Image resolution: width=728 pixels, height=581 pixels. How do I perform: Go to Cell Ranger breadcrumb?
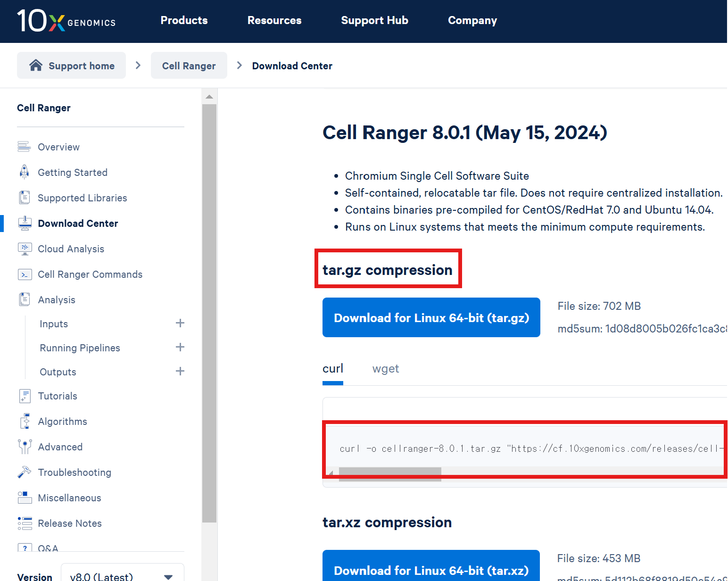(189, 66)
